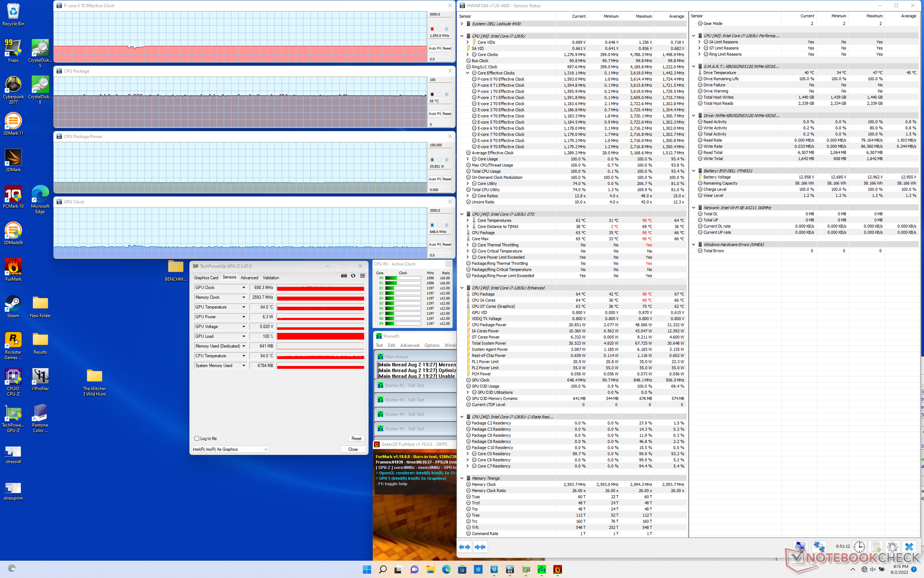924x578 pixels.
Task: Open the GPU Clock sensor dropdown
Action: (x=244, y=288)
